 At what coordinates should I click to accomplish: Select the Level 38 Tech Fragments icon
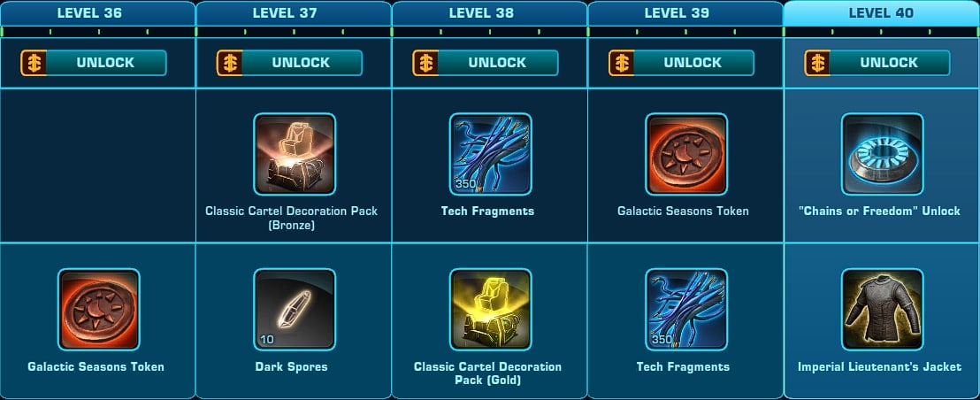click(x=491, y=154)
